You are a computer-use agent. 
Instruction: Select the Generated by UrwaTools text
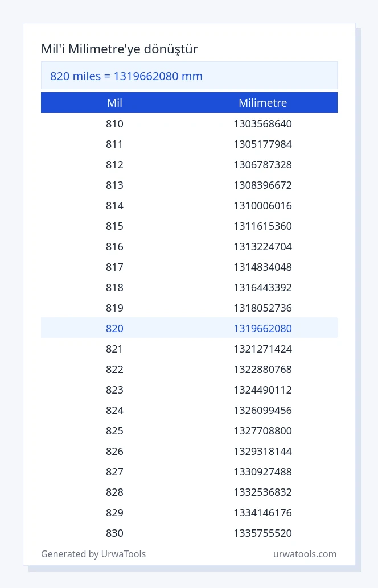pyautogui.click(x=93, y=554)
